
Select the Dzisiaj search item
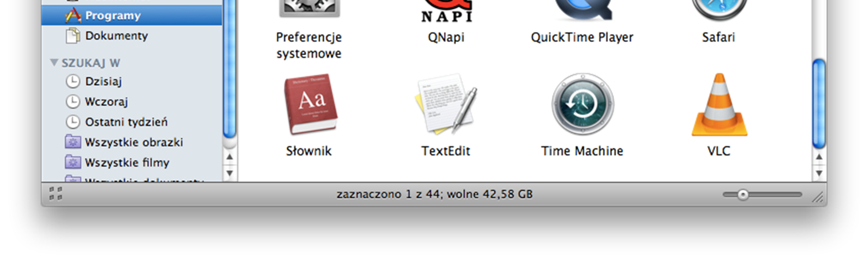click(131, 81)
